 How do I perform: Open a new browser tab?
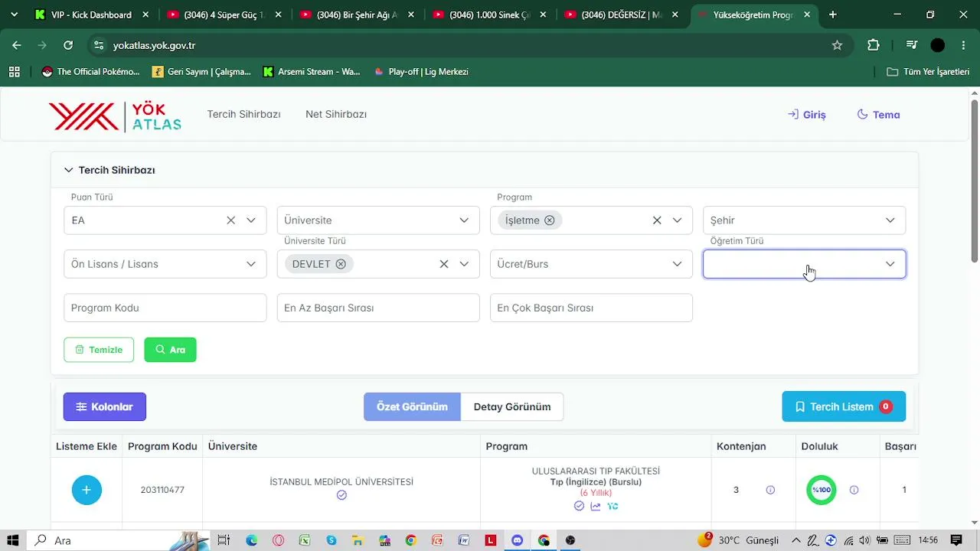(x=832, y=15)
